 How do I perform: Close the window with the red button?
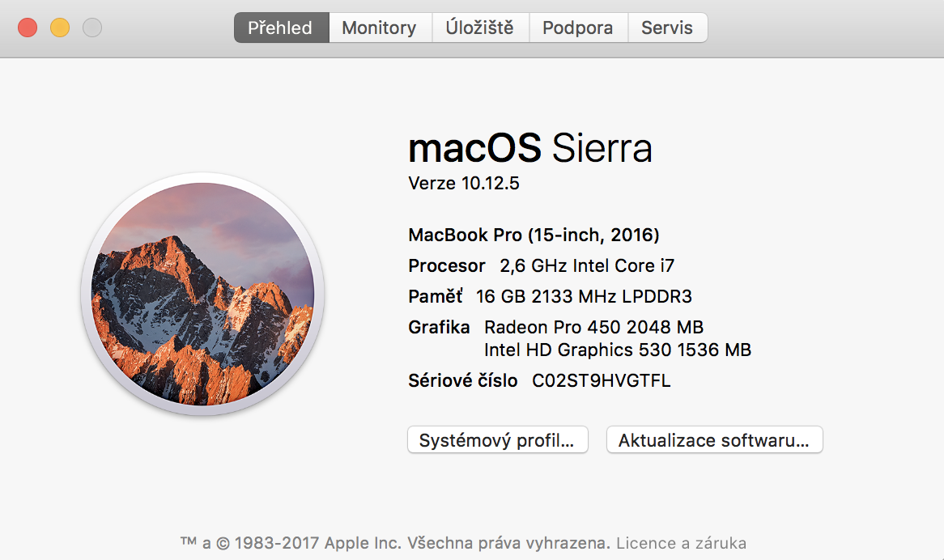click(28, 28)
